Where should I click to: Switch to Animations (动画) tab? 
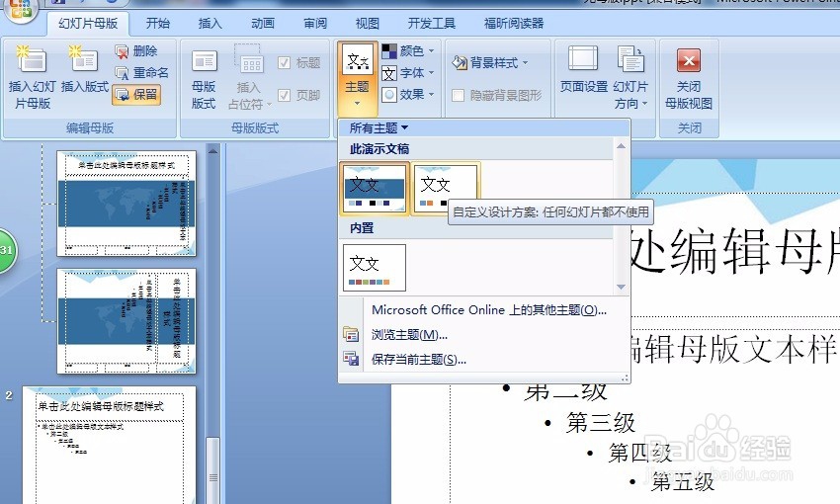[x=263, y=23]
